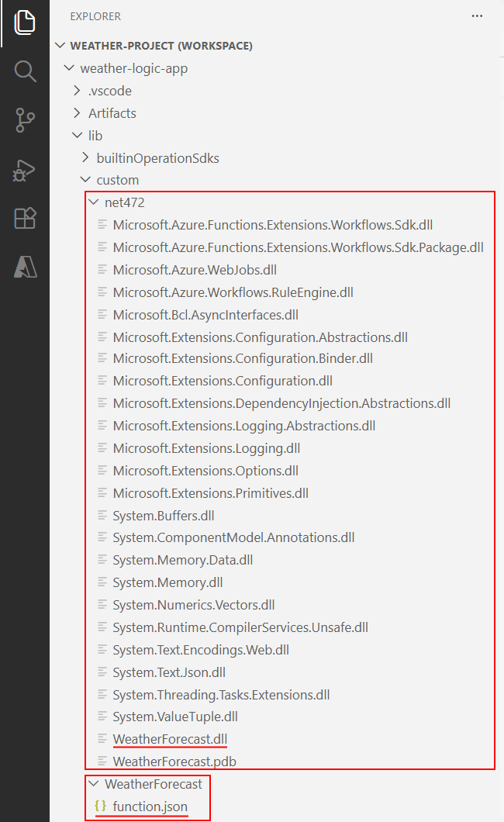Open the Search view in the activity bar
Viewport: 504px width, 822px height.
[x=24, y=71]
